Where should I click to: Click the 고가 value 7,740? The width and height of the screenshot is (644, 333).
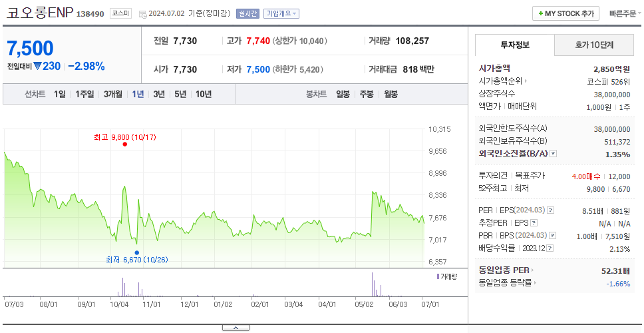click(x=258, y=41)
